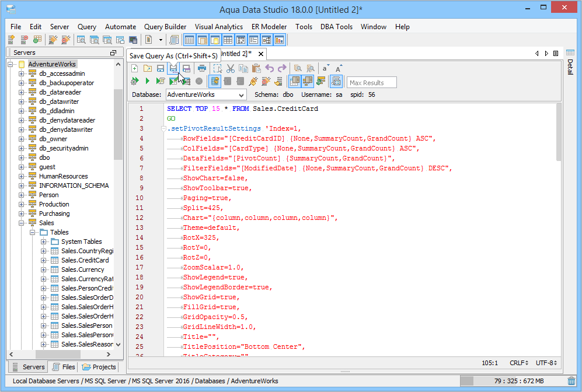This screenshot has height=392, width=582.
Task: Expand the HumanResources schema node
Action: click(22, 177)
